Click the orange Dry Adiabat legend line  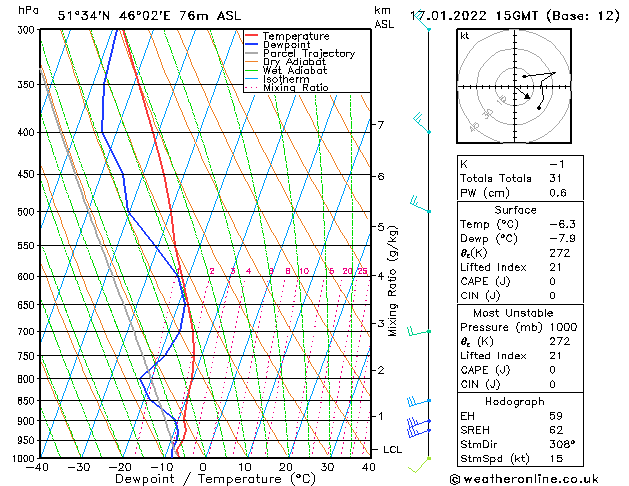[252, 61]
